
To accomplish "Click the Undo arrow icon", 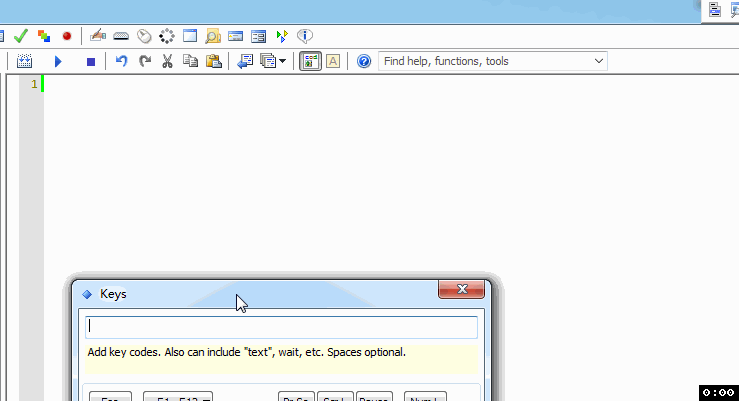I will pos(122,62).
